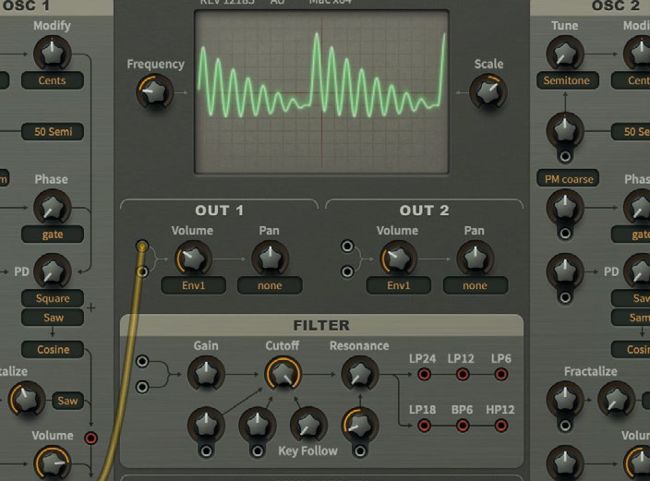This screenshot has width=650, height=481.
Task: Select the LP24 filter output socket
Action: (424, 374)
